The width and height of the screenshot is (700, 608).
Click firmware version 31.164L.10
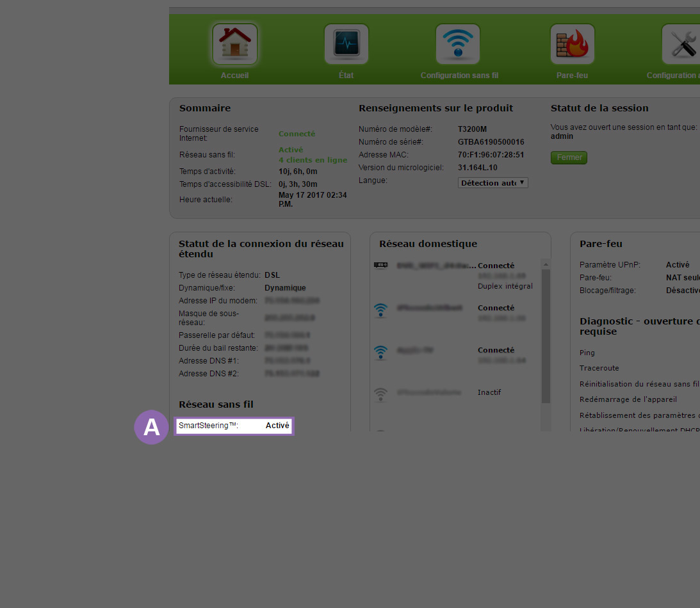point(478,168)
